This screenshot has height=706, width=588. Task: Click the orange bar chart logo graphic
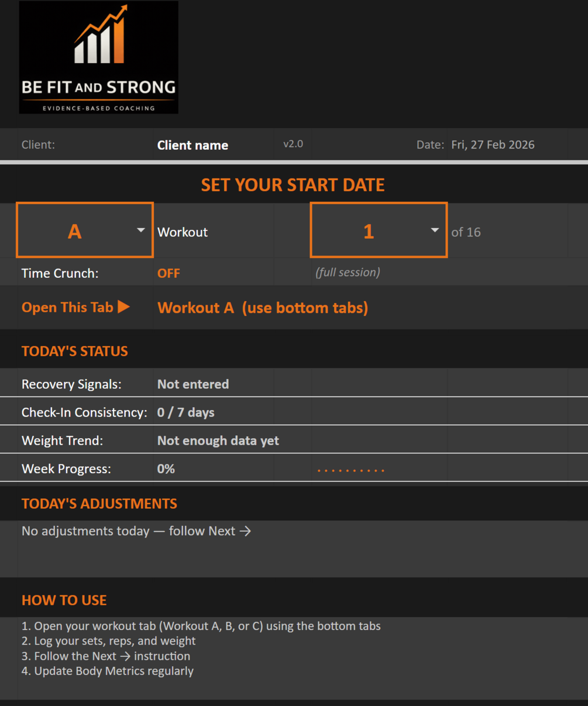pos(101,36)
